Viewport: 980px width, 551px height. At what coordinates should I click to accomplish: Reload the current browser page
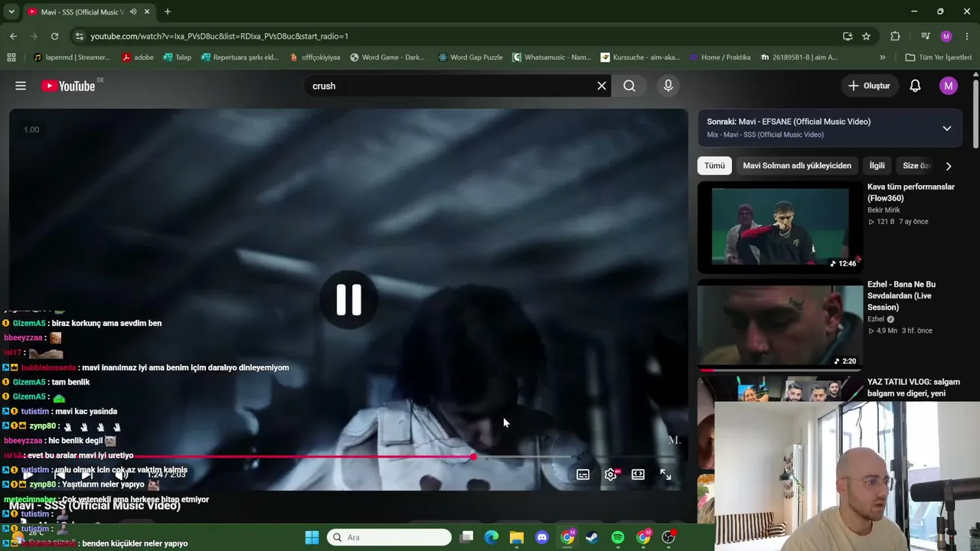click(x=54, y=36)
